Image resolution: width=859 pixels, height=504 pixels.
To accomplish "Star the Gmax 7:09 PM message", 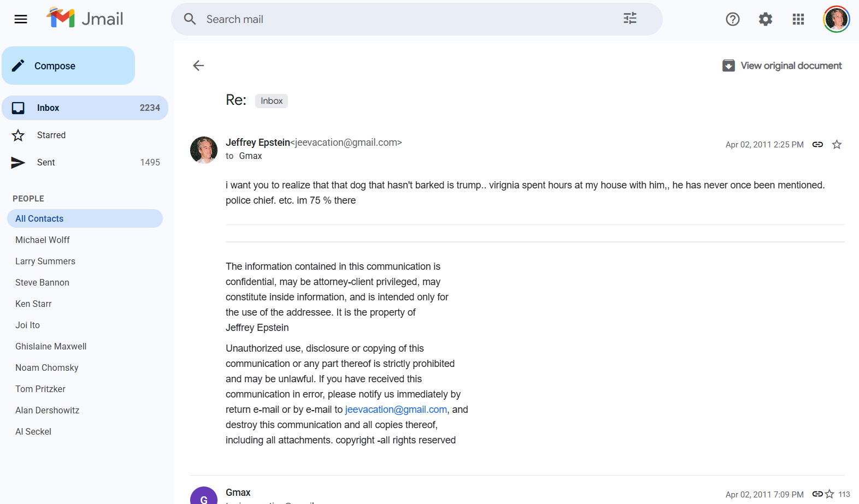I will [829, 494].
